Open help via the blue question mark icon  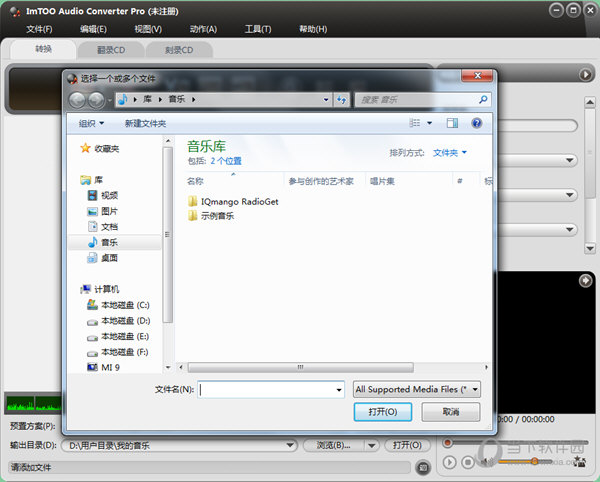tap(477, 123)
